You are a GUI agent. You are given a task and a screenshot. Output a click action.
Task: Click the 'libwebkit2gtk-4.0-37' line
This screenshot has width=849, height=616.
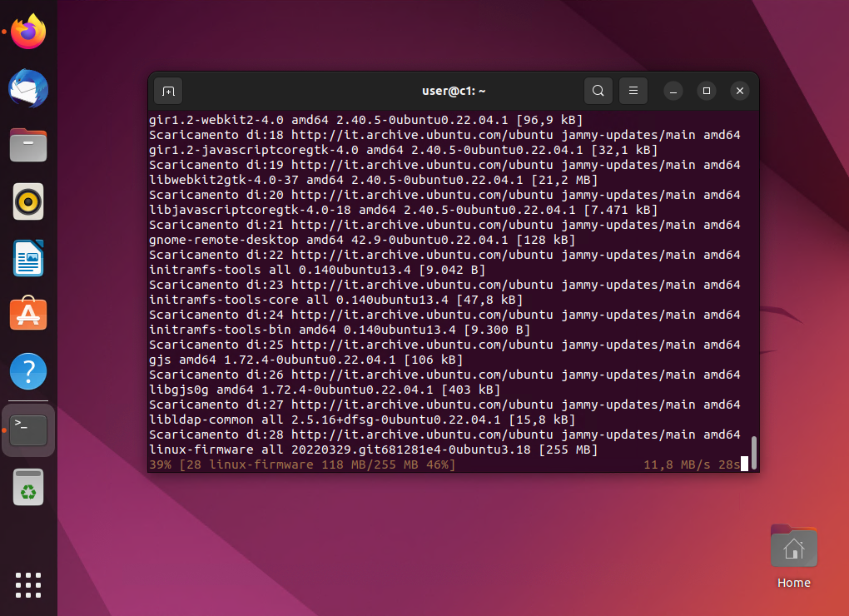tap(373, 180)
